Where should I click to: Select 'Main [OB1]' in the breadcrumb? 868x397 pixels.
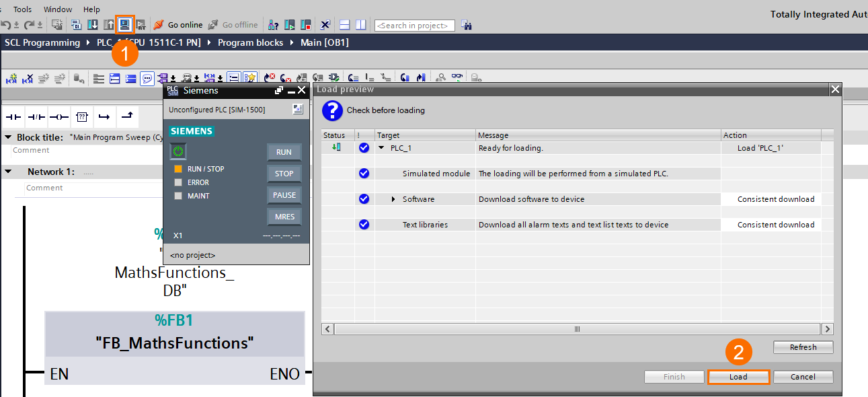pos(325,42)
